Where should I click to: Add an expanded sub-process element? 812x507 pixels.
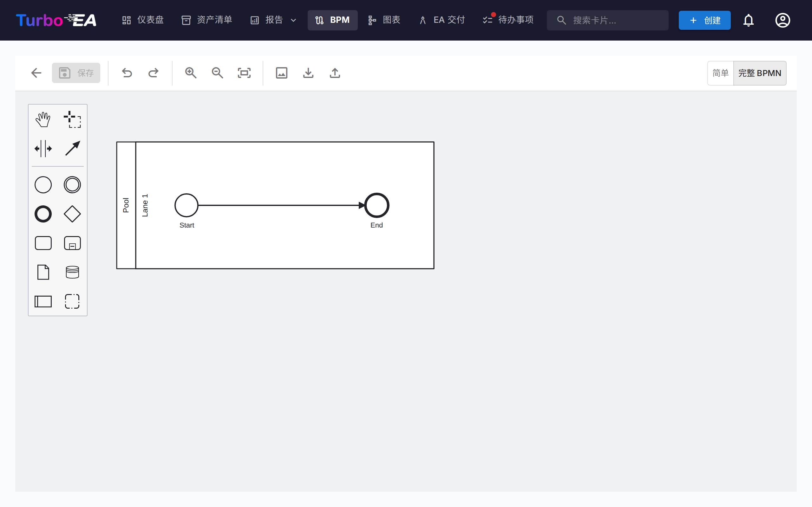72,243
